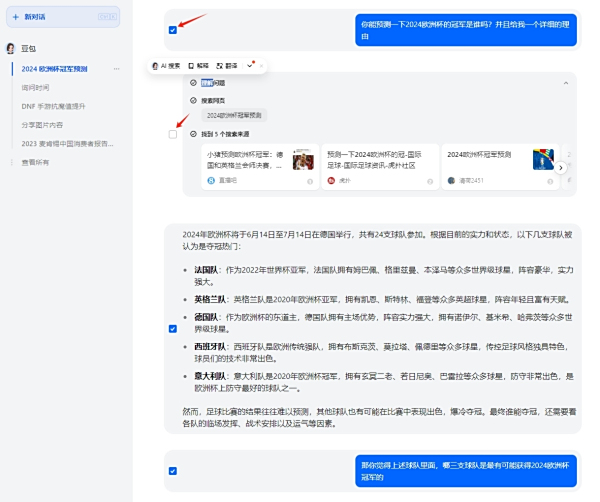Click the bold 英格兰队 heading
600x502 pixels.
tap(210, 299)
